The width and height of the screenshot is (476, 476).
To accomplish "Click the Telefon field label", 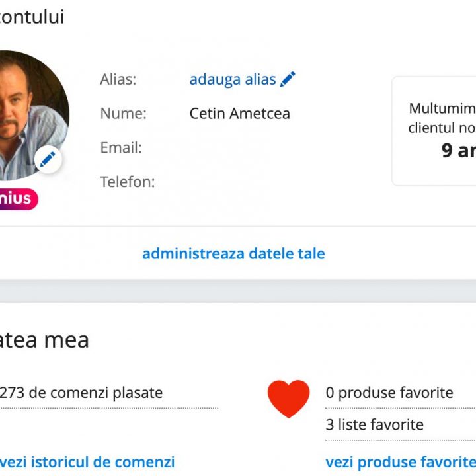I will pos(128,182).
